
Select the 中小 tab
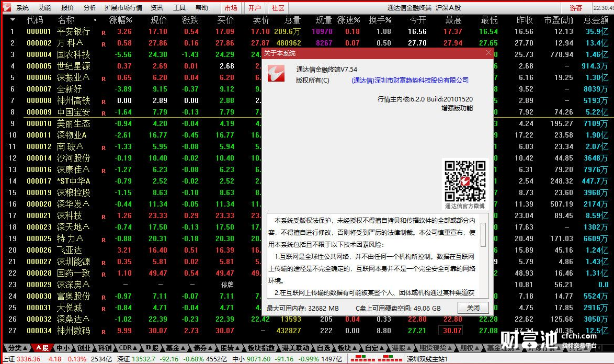63,348
